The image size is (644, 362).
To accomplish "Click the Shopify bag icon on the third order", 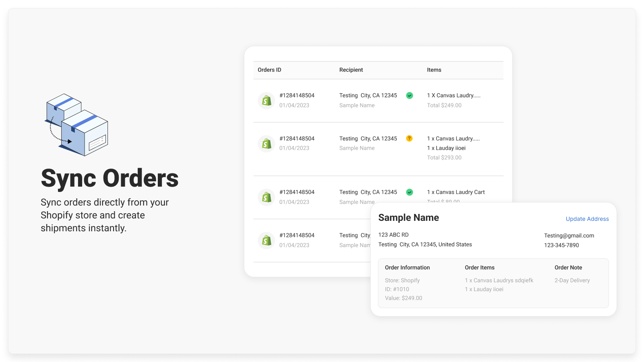I will point(266,197).
